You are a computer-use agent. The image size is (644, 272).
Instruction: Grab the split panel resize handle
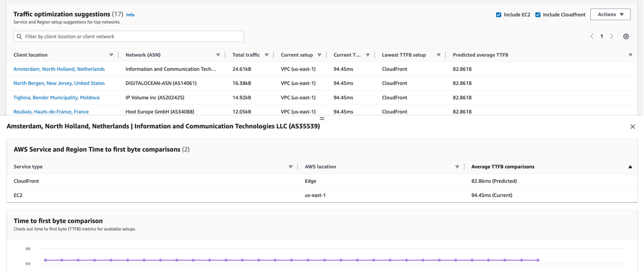click(322, 118)
